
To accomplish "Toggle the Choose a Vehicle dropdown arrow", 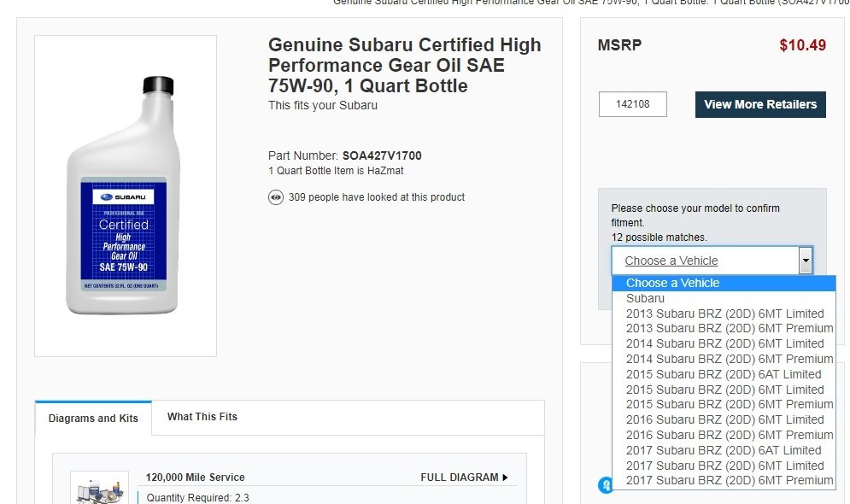I will click(x=806, y=261).
